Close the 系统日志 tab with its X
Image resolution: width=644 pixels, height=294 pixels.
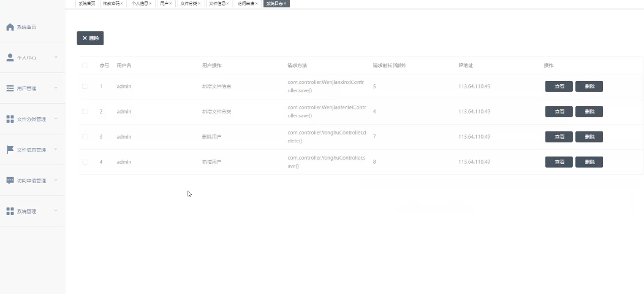click(285, 4)
